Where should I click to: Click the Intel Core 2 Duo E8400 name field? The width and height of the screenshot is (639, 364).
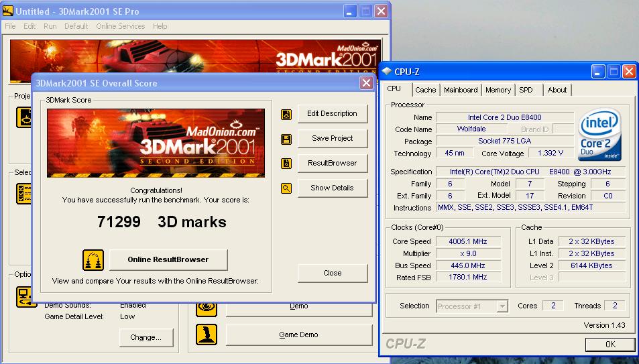(x=504, y=117)
